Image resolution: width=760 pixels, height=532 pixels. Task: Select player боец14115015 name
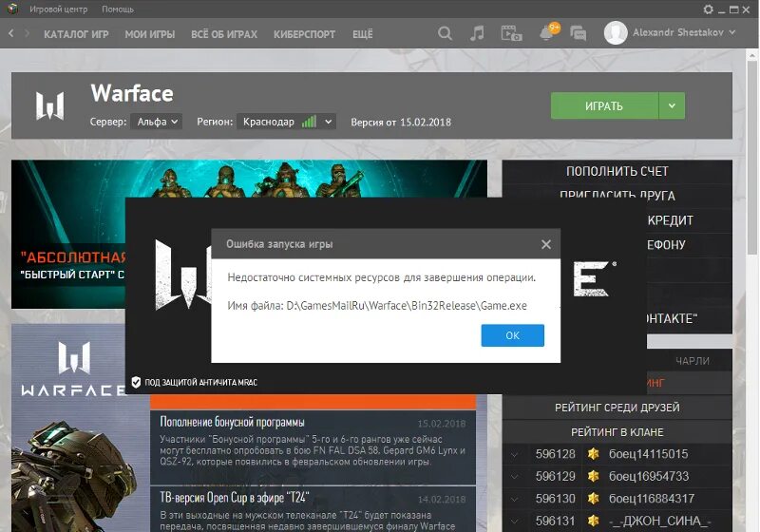[x=648, y=454]
